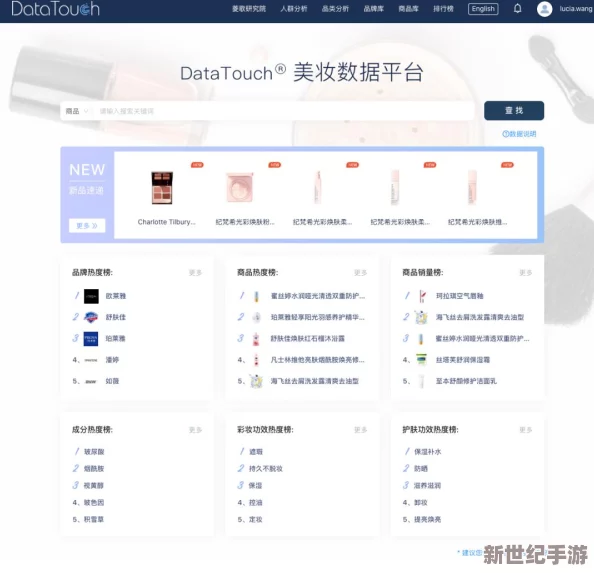Click the Safeguard brand logo ranked second
Image resolution: width=594 pixels, height=573 pixels.
tap(91, 317)
